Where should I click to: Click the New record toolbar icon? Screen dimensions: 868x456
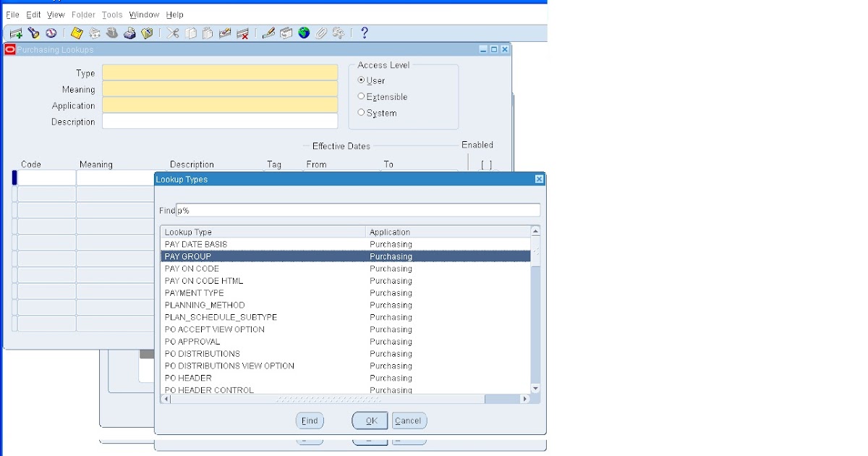pyautogui.click(x=14, y=33)
